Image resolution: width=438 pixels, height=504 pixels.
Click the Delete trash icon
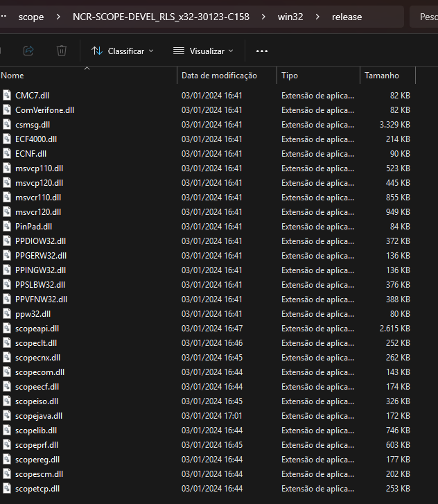point(62,51)
